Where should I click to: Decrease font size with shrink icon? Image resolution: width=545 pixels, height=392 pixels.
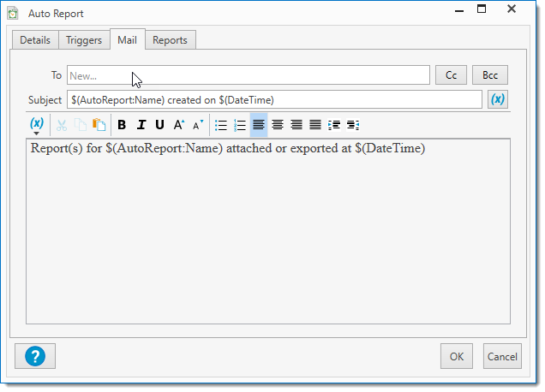click(x=197, y=125)
